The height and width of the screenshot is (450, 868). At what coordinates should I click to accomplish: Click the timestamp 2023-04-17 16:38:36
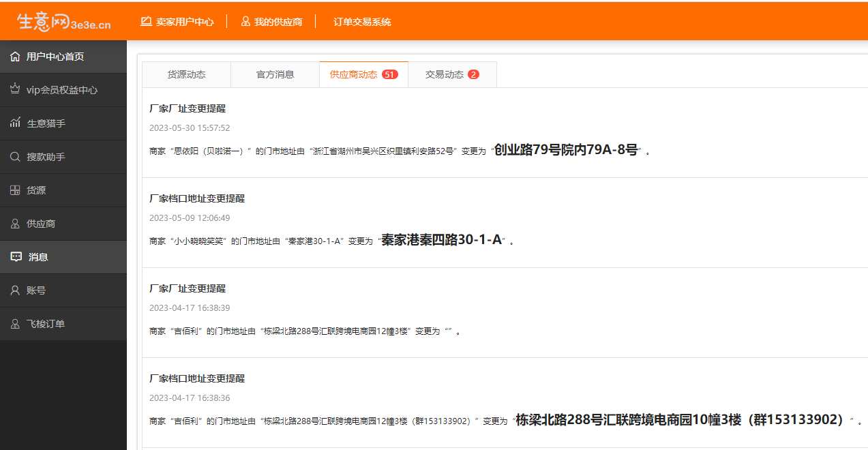(190, 397)
